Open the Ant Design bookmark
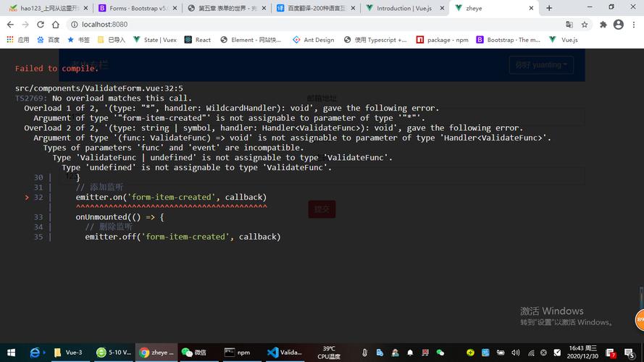The image size is (644, 362). point(314,40)
